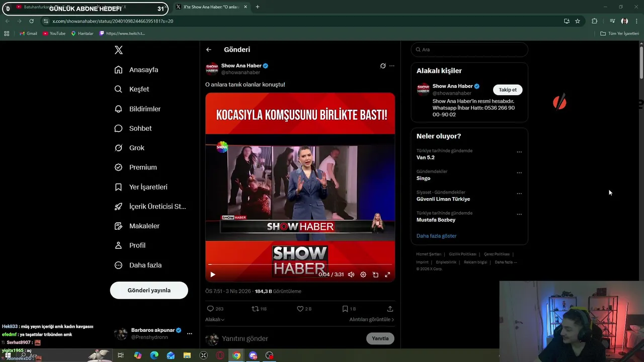The width and height of the screenshot is (644, 362).
Task: Open Profil page
Action: click(130, 245)
